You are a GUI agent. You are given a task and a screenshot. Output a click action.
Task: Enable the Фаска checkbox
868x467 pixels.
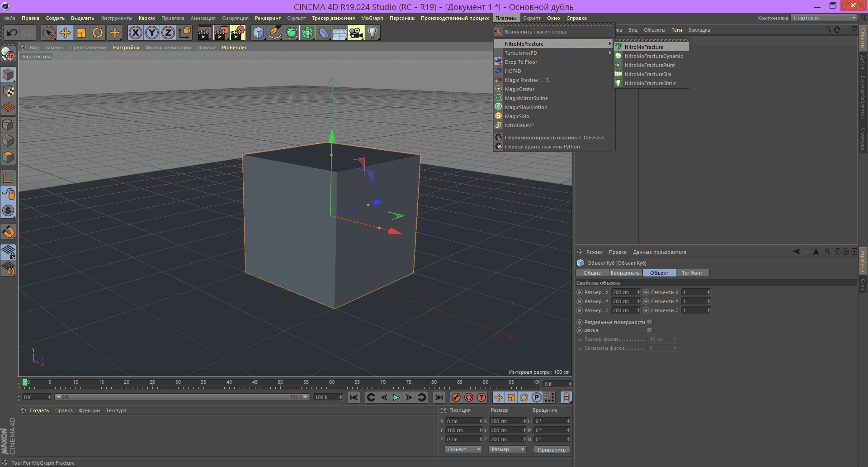650,330
